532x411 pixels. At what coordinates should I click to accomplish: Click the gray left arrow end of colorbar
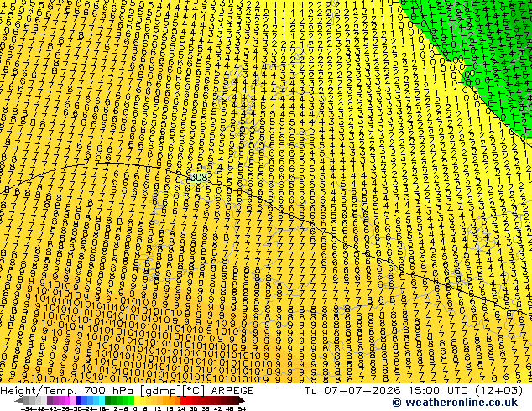pos(19,400)
